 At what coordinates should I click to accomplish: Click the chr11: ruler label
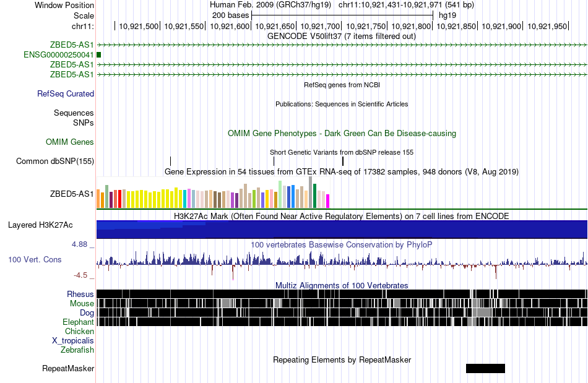tap(83, 26)
